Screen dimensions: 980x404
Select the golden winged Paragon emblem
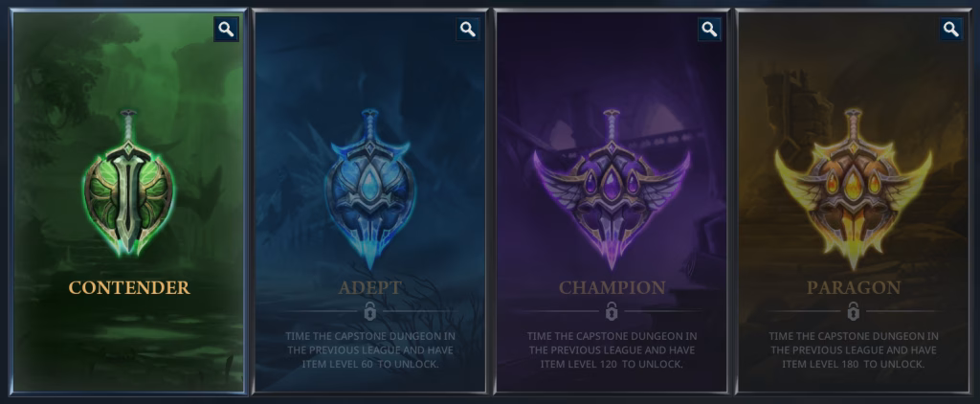click(x=854, y=188)
